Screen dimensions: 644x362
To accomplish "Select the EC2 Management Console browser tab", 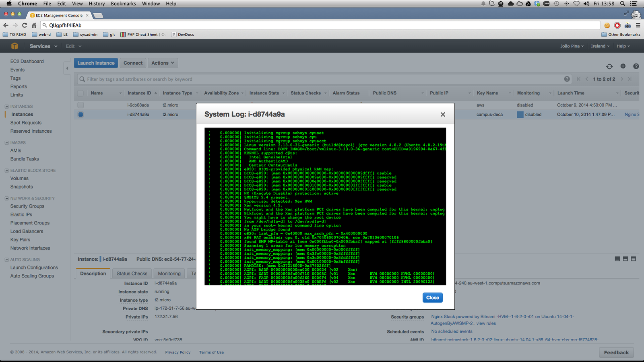I will [59, 15].
